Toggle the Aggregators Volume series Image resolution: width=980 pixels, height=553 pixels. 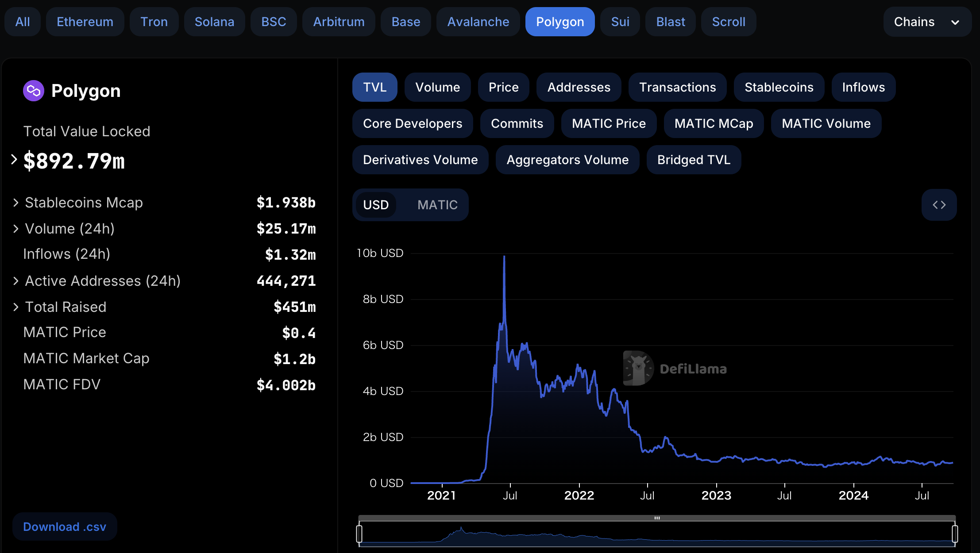pos(567,160)
